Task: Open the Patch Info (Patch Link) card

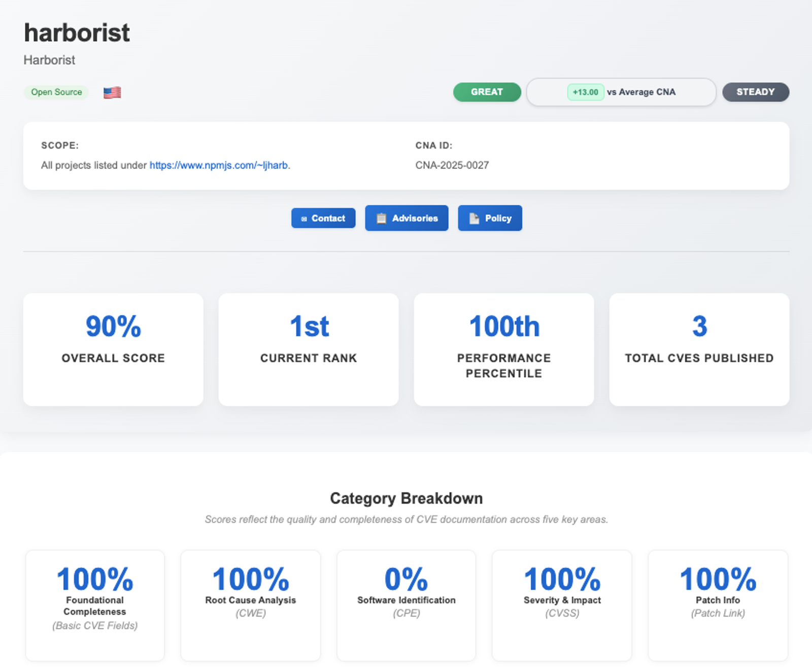Action: [x=718, y=606]
